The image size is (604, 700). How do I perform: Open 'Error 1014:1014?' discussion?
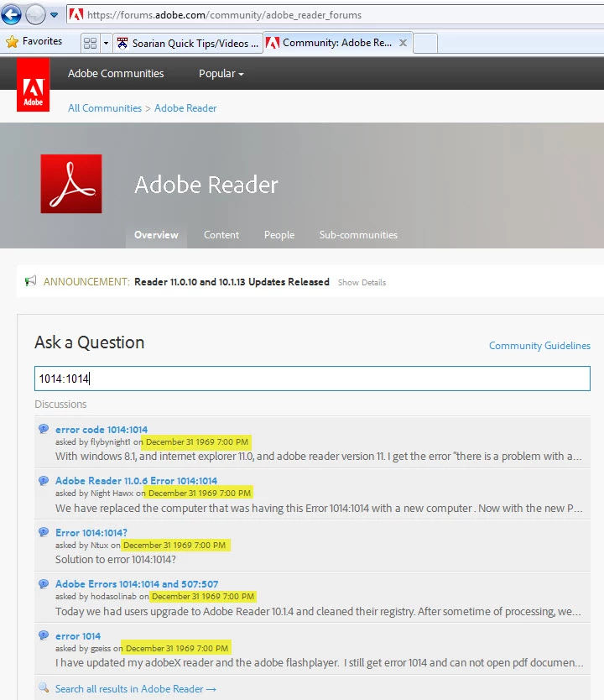pos(91,533)
